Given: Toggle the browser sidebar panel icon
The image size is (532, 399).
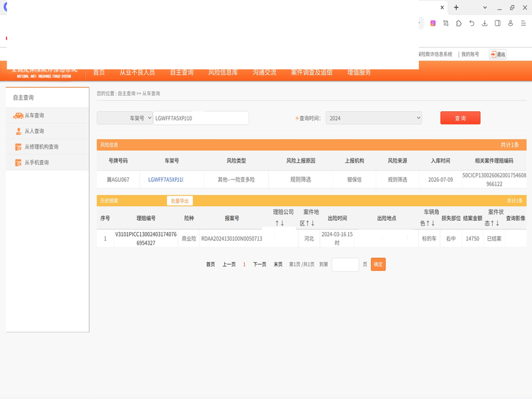Looking at the screenshot, I should click(497, 23).
